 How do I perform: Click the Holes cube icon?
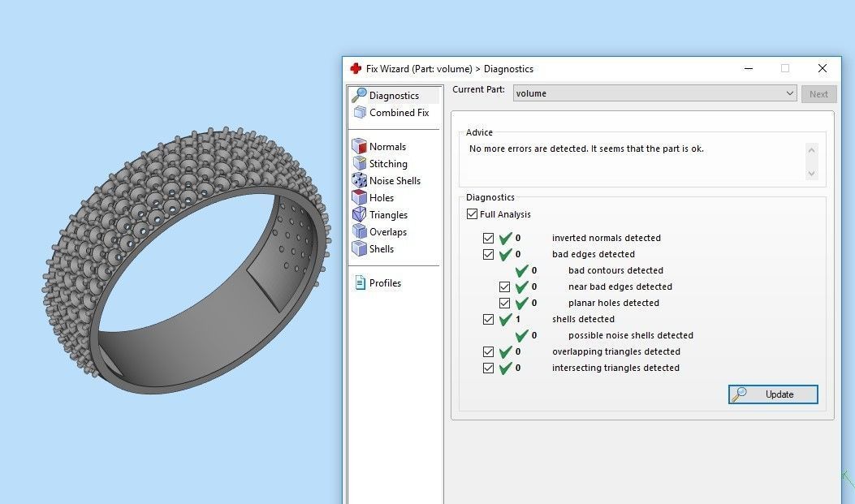click(360, 197)
